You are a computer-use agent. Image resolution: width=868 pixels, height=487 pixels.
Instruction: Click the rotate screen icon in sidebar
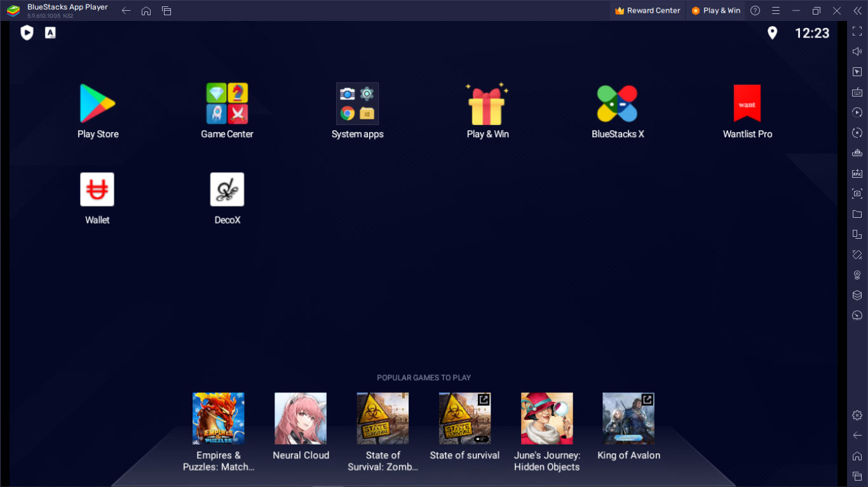857,255
